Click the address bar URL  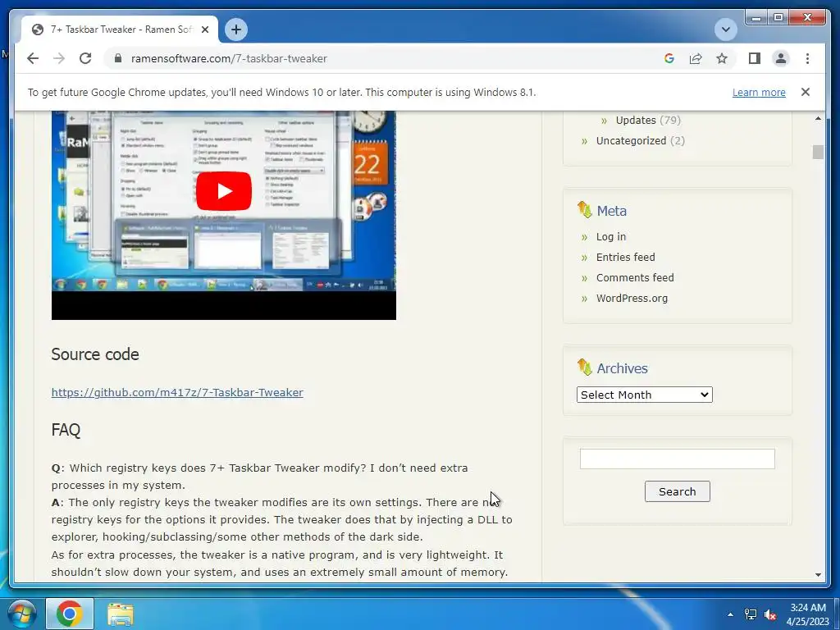coord(229,58)
